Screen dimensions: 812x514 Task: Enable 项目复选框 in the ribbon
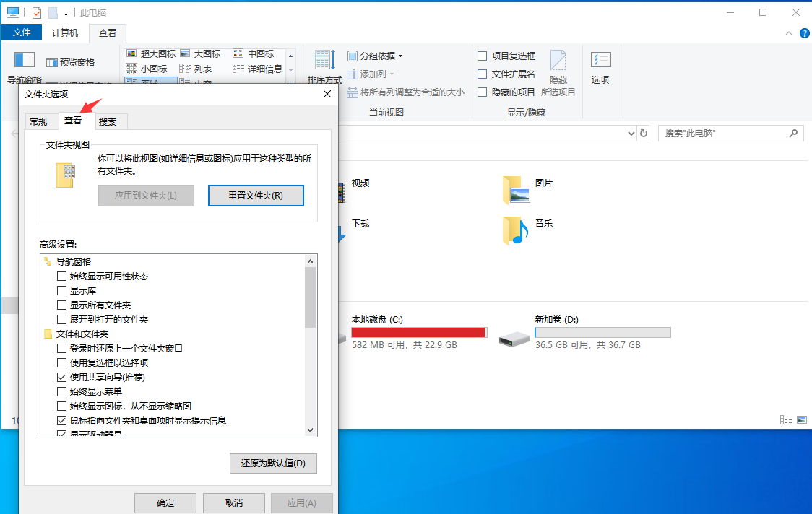482,56
